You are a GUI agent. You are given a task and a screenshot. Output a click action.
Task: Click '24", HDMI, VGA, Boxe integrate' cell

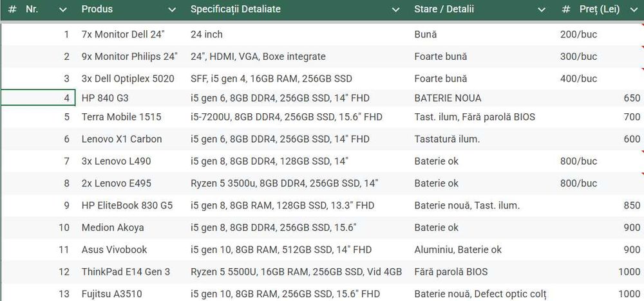point(258,57)
